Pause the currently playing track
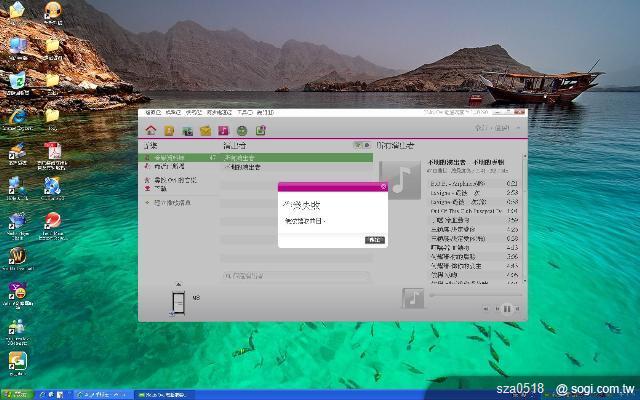640x400 pixels. coord(507,309)
